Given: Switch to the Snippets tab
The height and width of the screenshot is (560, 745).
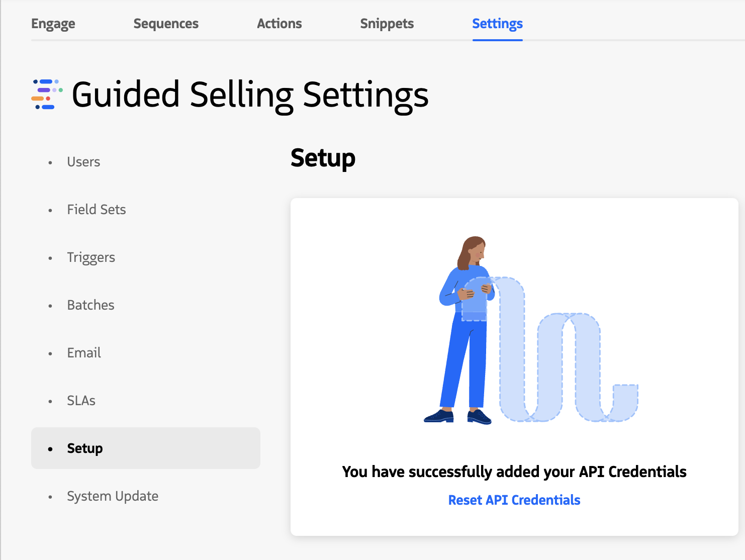Looking at the screenshot, I should pos(387,24).
